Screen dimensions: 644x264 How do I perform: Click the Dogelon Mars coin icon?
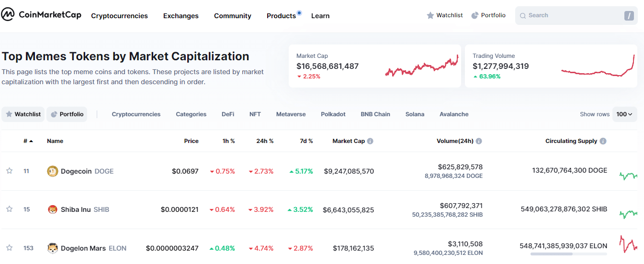pyautogui.click(x=53, y=248)
